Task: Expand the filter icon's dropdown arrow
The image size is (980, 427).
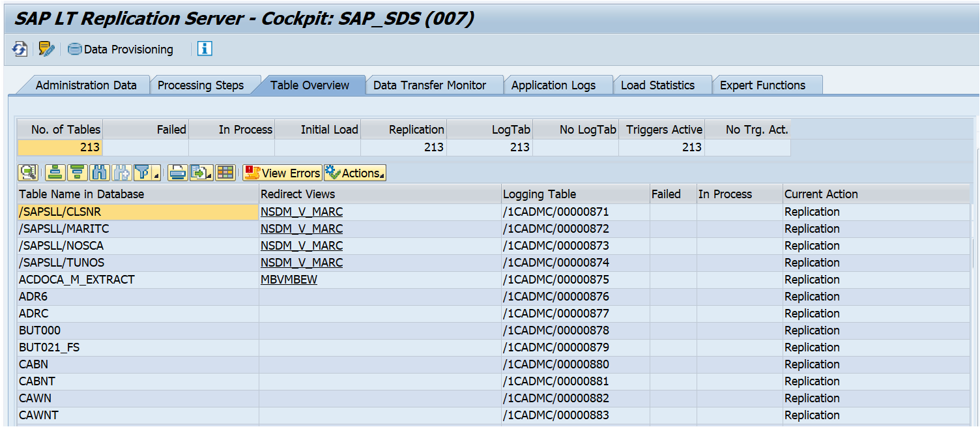Action: tap(156, 176)
